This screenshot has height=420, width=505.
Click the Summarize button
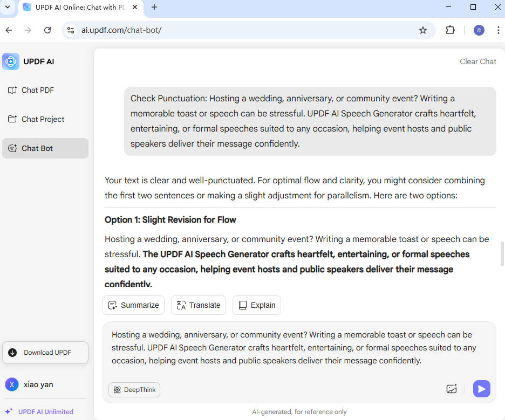(134, 305)
